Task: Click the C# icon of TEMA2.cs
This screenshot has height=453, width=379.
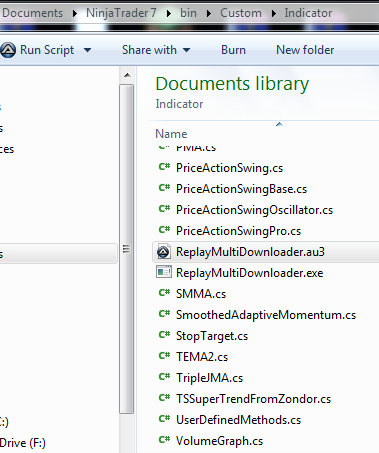Action: point(164,356)
